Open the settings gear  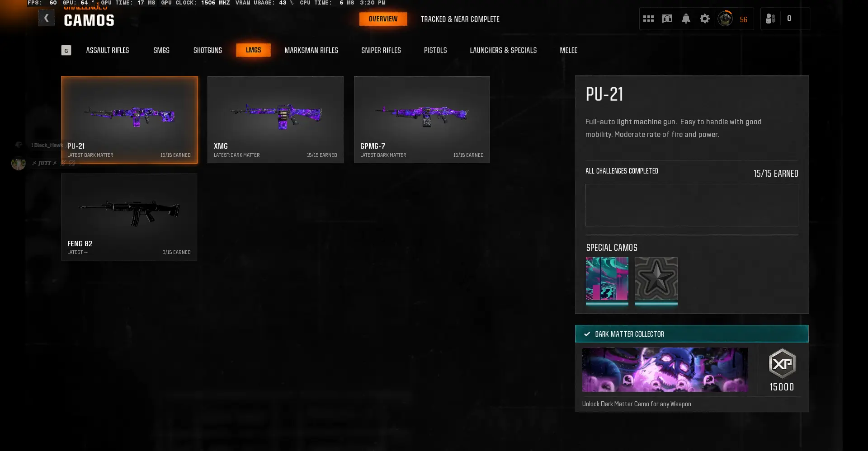[704, 19]
